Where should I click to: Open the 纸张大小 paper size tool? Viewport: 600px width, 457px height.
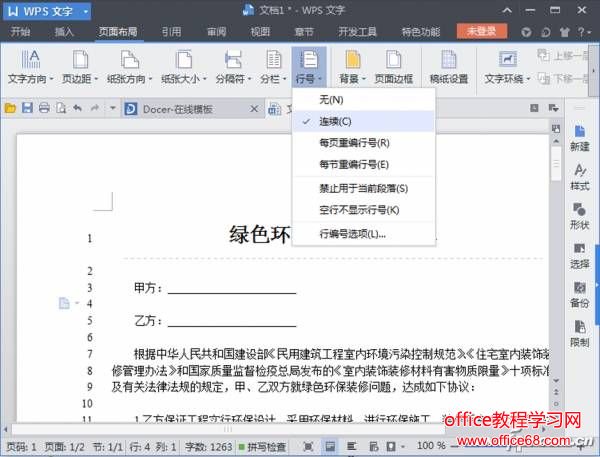click(184, 67)
